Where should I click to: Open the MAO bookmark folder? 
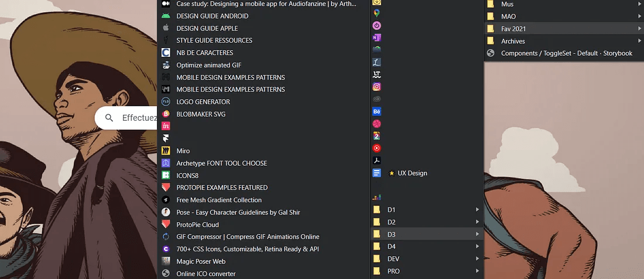tap(564, 16)
